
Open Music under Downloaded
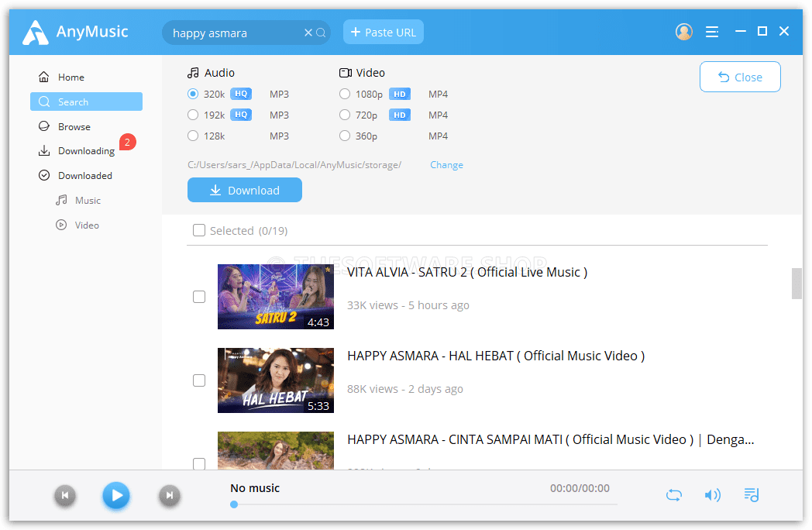[86, 201]
